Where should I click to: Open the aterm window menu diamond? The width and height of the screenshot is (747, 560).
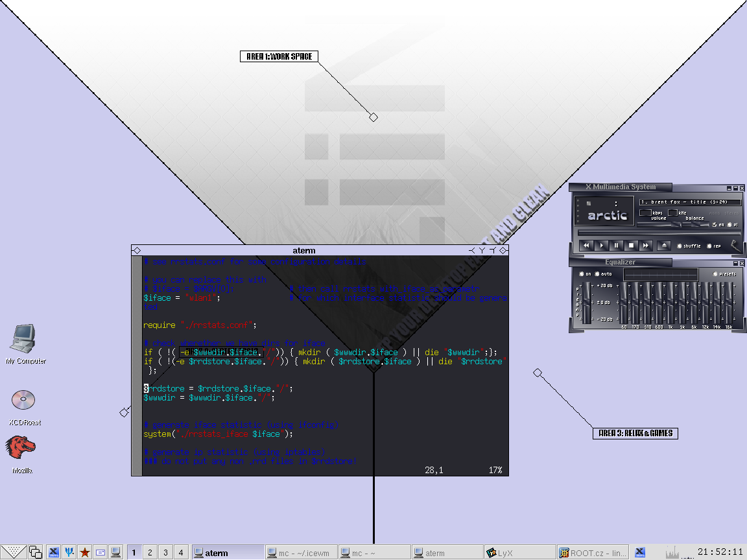[x=137, y=250]
